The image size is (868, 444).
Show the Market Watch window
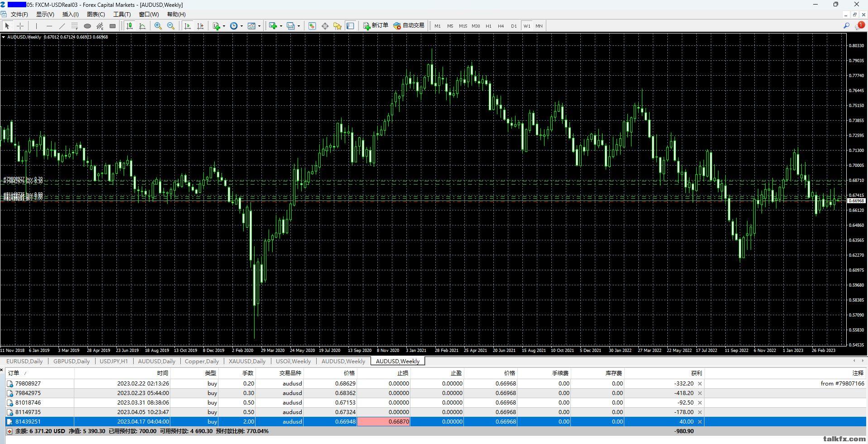[312, 26]
